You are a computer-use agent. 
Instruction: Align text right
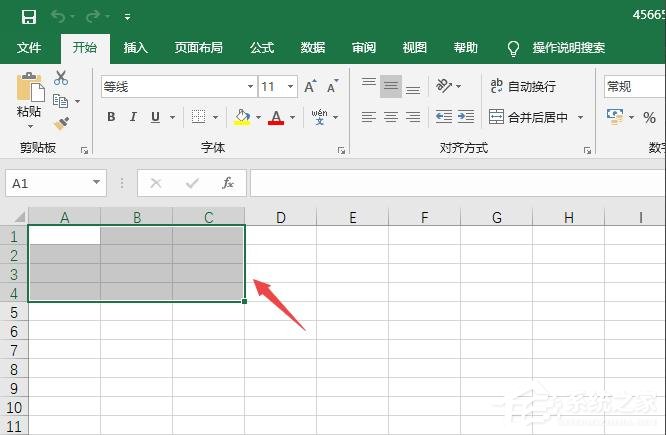tap(413, 117)
